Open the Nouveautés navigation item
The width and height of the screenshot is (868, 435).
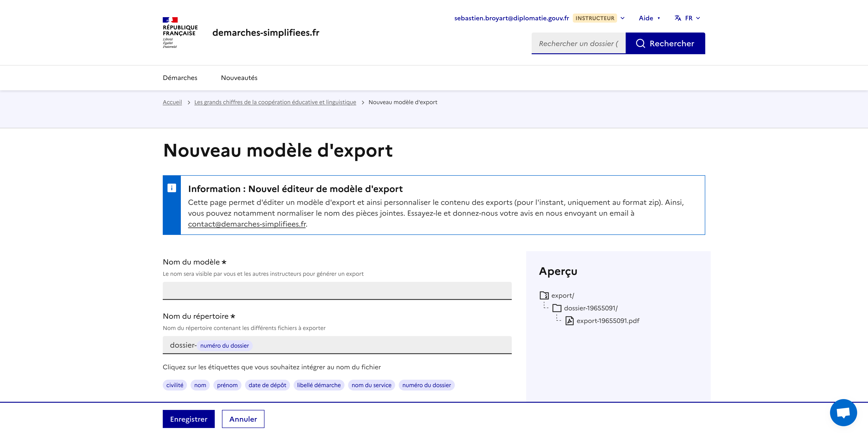pyautogui.click(x=239, y=78)
